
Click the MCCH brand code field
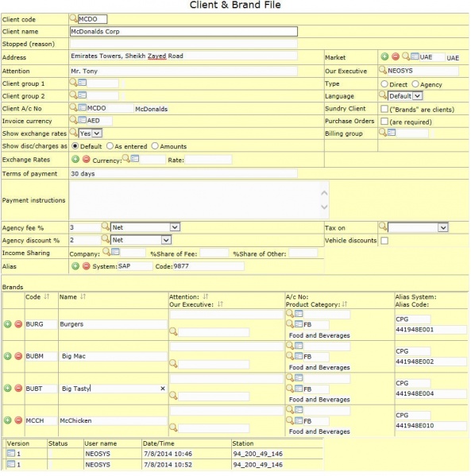[41, 420]
